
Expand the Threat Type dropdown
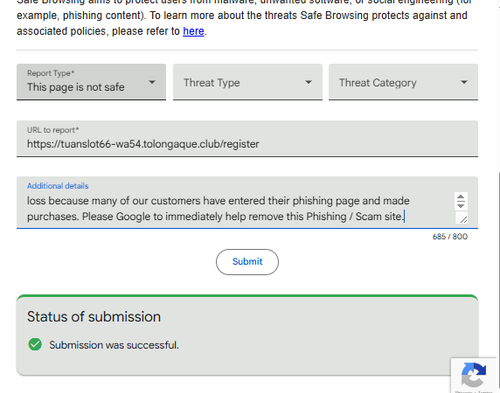pyautogui.click(x=247, y=82)
